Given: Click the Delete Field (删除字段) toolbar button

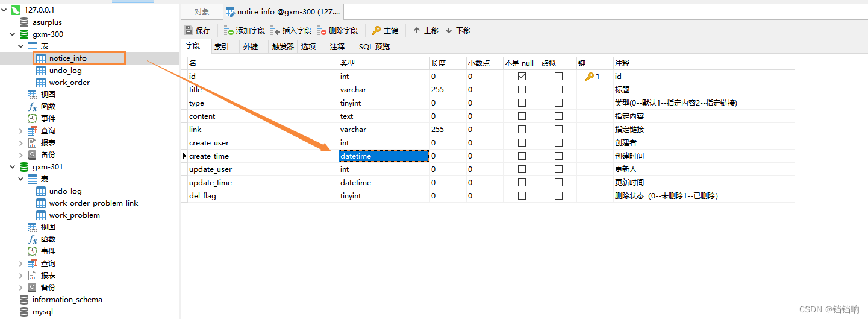Looking at the screenshot, I should (x=337, y=30).
